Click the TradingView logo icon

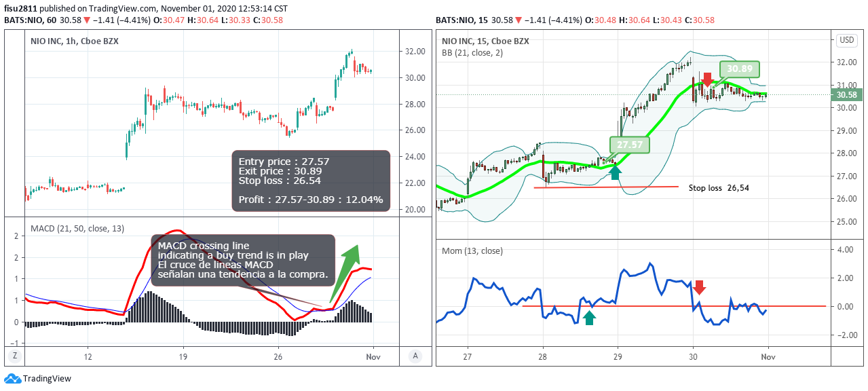tap(12, 379)
